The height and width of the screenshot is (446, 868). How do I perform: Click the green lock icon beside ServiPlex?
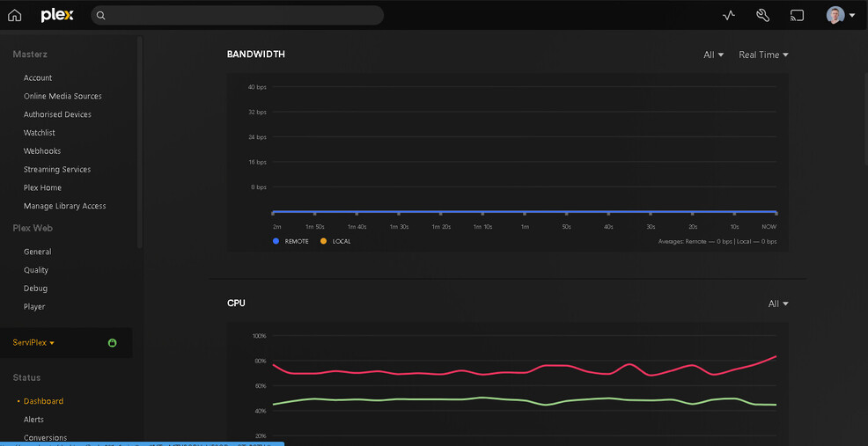click(112, 343)
